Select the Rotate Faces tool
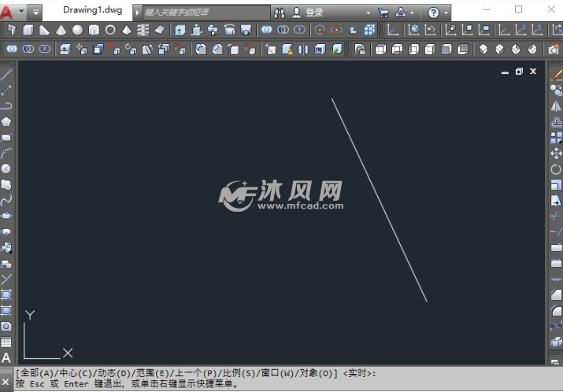The width and height of the screenshot is (563, 392). point(131,49)
